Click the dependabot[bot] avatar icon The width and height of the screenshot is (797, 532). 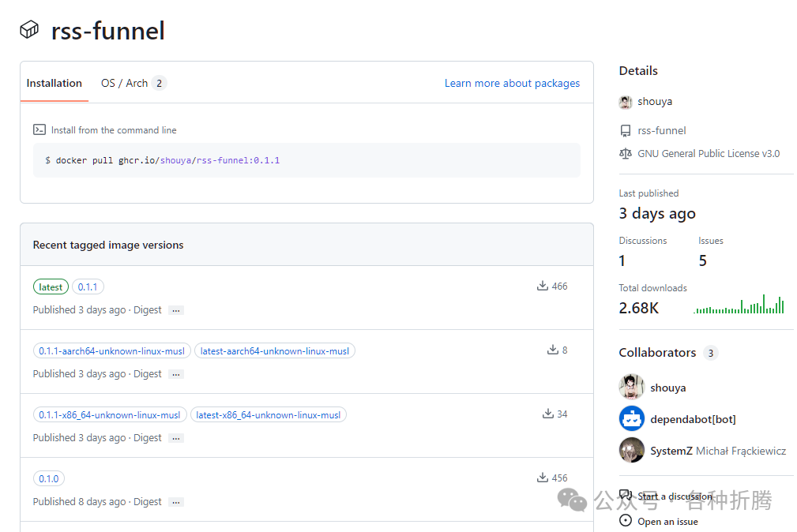pyautogui.click(x=632, y=418)
